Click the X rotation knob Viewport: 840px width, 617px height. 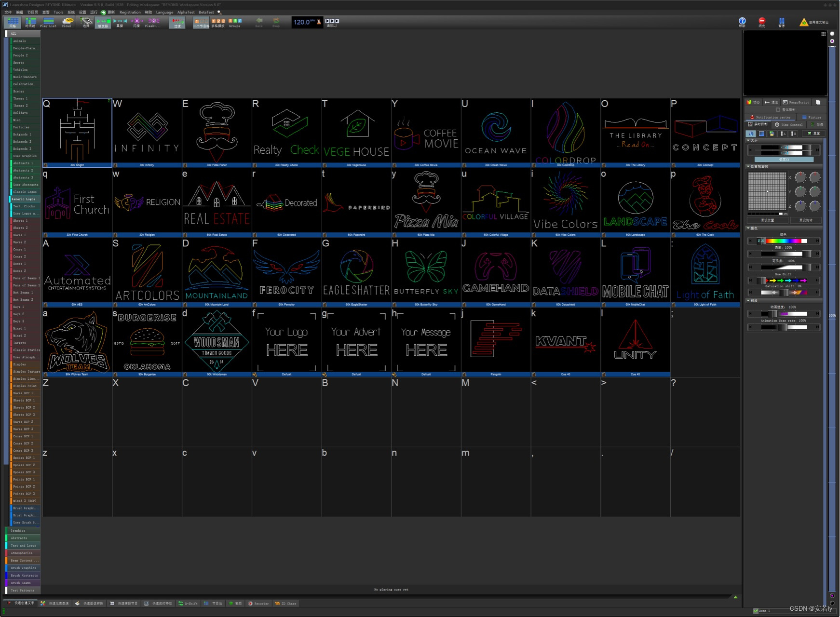pos(800,177)
